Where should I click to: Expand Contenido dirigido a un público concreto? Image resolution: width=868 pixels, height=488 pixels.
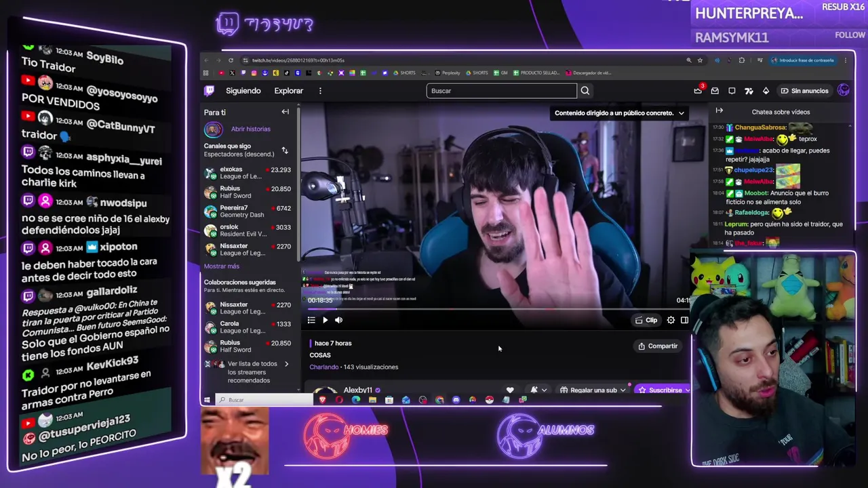click(619, 113)
